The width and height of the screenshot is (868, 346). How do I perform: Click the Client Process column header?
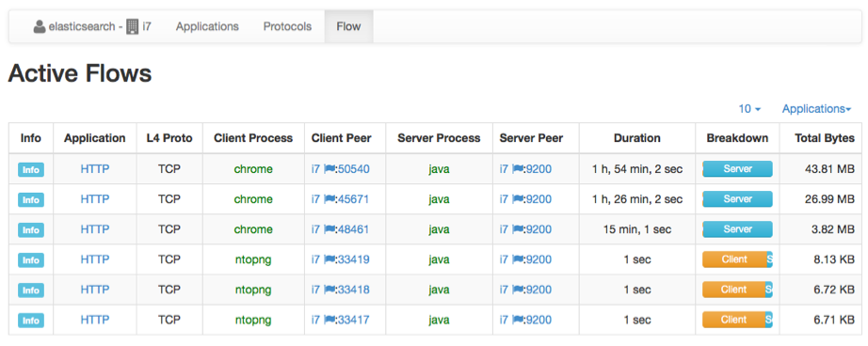tap(253, 138)
